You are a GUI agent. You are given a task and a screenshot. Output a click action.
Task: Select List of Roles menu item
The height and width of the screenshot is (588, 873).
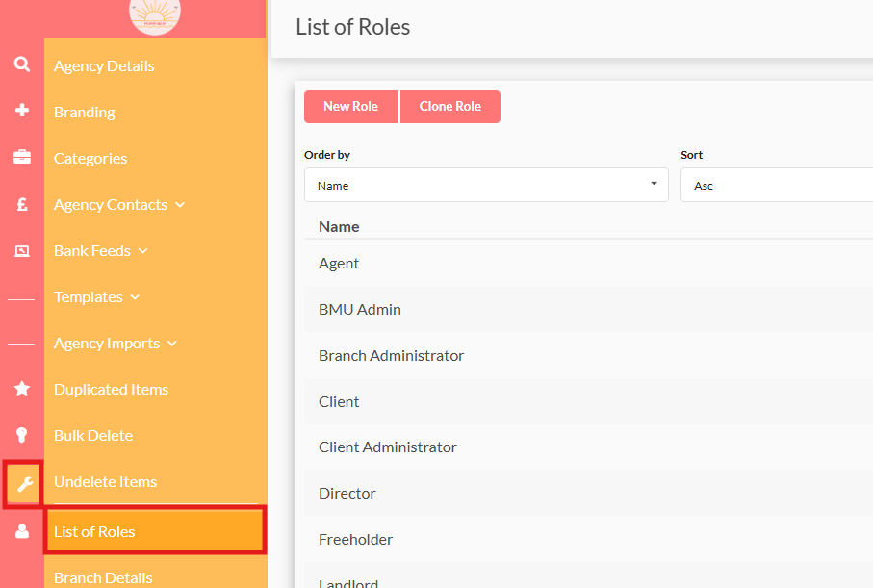155,530
